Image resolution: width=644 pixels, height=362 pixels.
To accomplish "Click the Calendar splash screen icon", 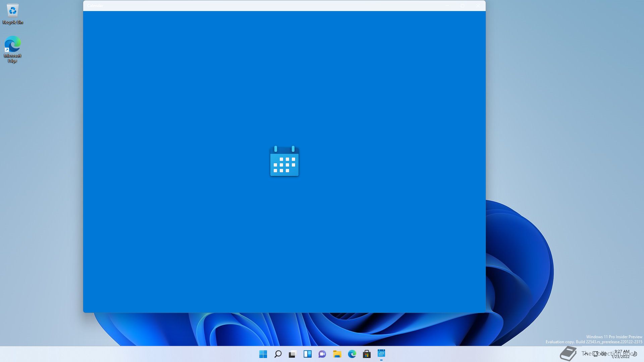I will click(x=284, y=162).
